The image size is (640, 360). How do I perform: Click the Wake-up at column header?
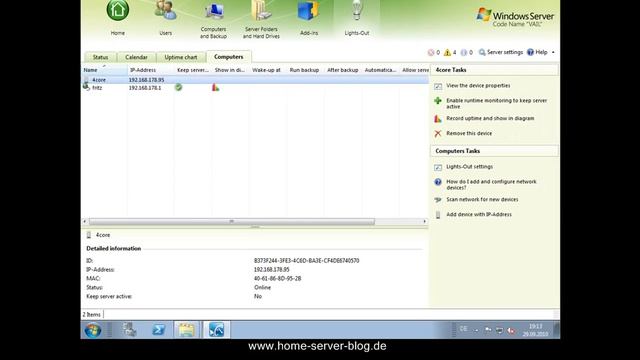tap(268, 70)
